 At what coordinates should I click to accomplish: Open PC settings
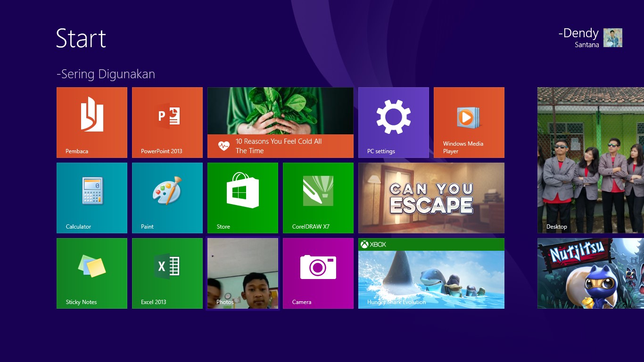tap(393, 122)
